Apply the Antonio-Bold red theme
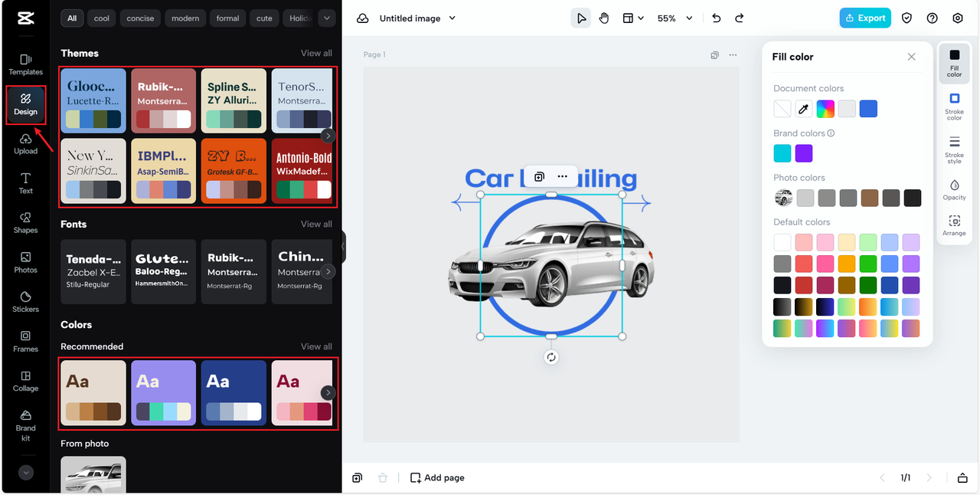 point(302,171)
